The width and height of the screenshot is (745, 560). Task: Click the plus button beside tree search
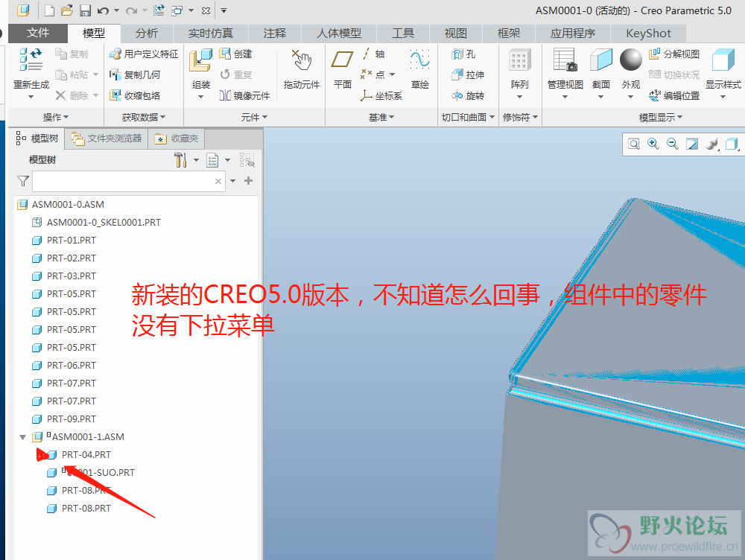[x=249, y=180]
